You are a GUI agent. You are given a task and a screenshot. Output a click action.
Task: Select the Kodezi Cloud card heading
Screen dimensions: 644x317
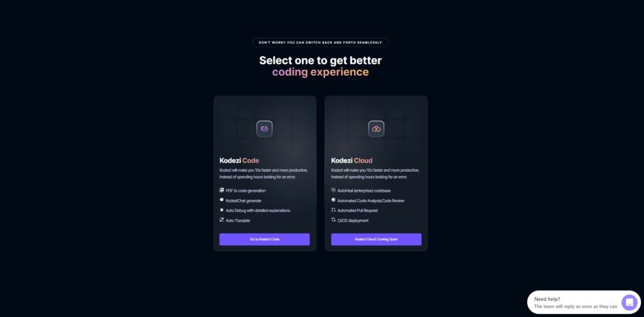click(352, 160)
